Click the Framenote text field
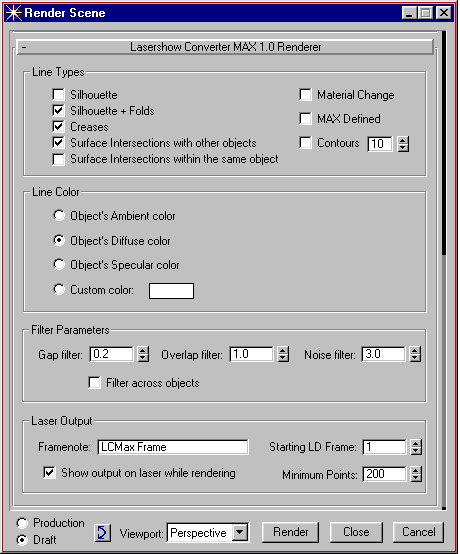Screen dimensions: 460x554 [x=173, y=447]
